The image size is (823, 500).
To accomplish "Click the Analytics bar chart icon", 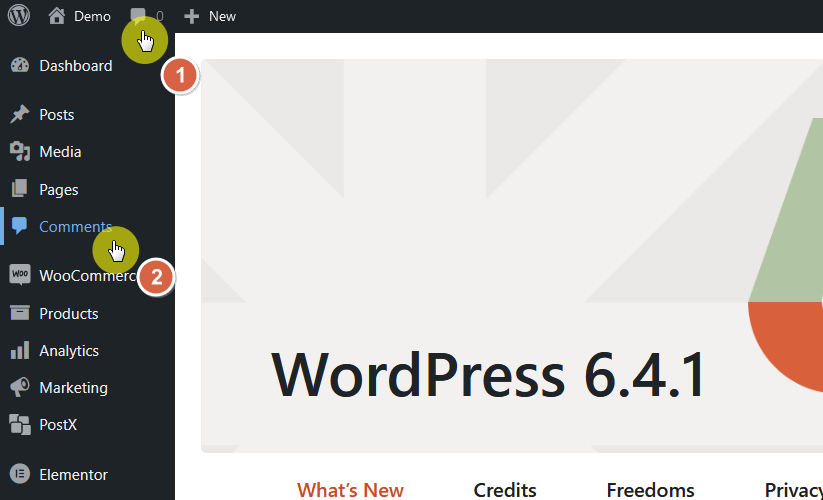I will click(x=20, y=350).
